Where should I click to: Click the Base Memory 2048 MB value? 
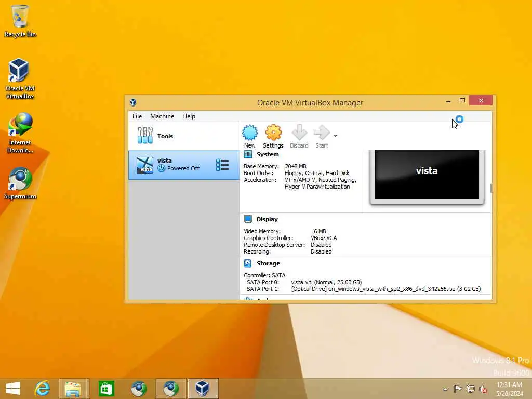296,166
